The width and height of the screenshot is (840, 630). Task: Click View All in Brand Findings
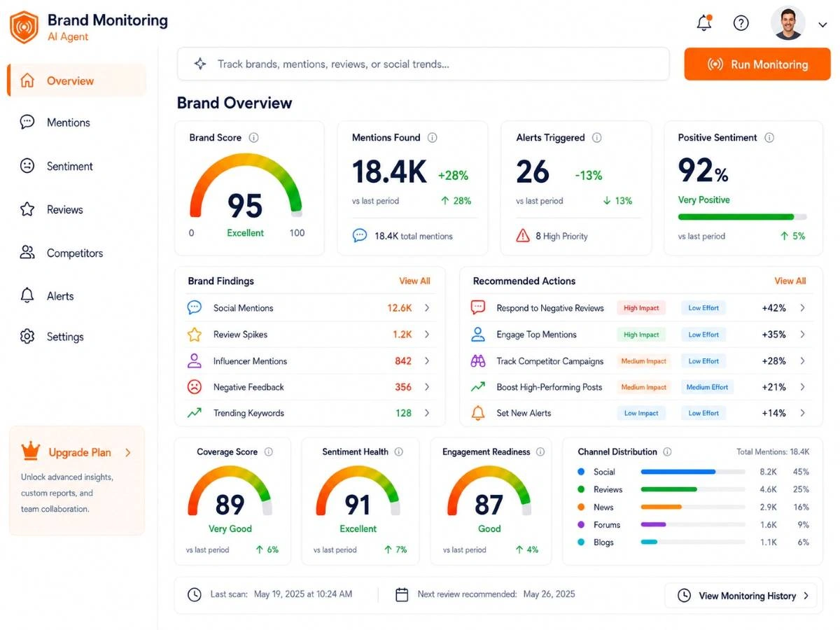(x=414, y=281)
